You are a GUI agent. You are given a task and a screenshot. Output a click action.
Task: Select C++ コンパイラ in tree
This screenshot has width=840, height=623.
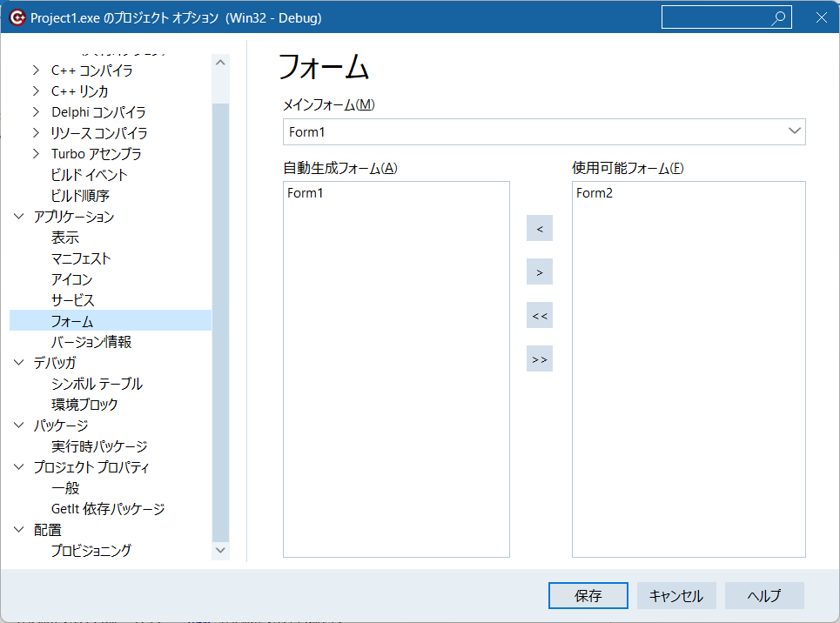pyautogui.click(x=91, y=70)
